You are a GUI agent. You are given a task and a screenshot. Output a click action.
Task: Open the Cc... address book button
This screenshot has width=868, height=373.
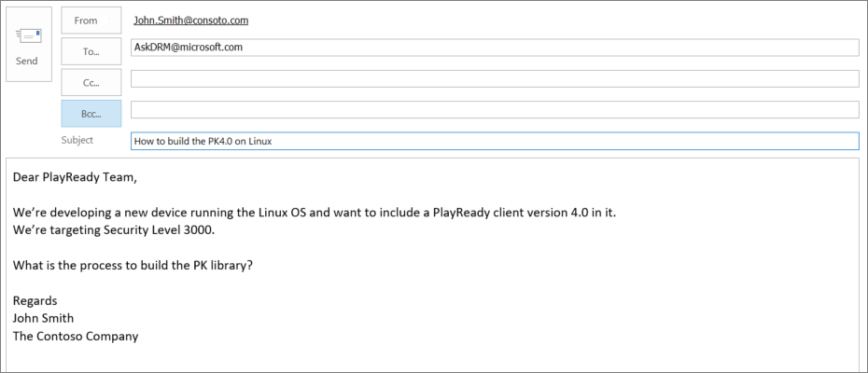(x=91, y=82)
